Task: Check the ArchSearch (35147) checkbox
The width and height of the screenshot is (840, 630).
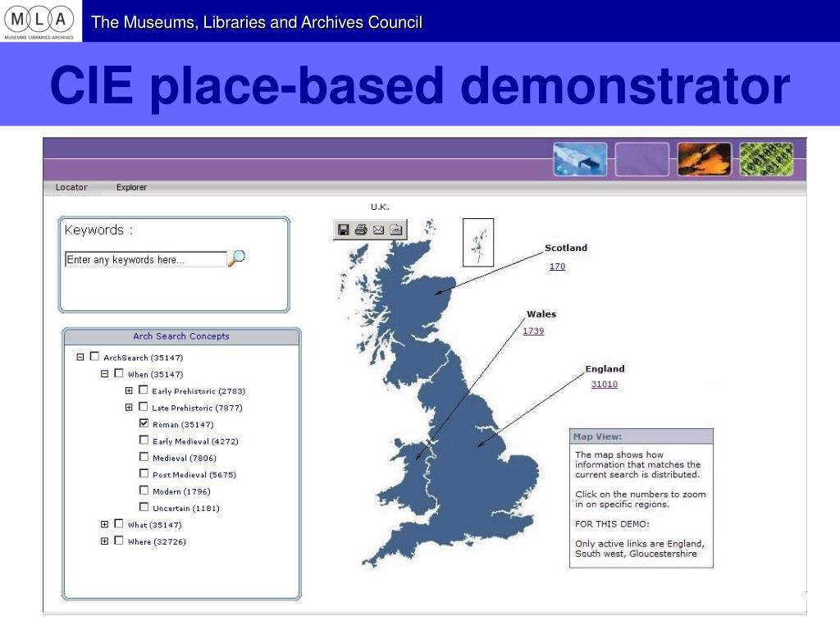Action: [95, 356]
